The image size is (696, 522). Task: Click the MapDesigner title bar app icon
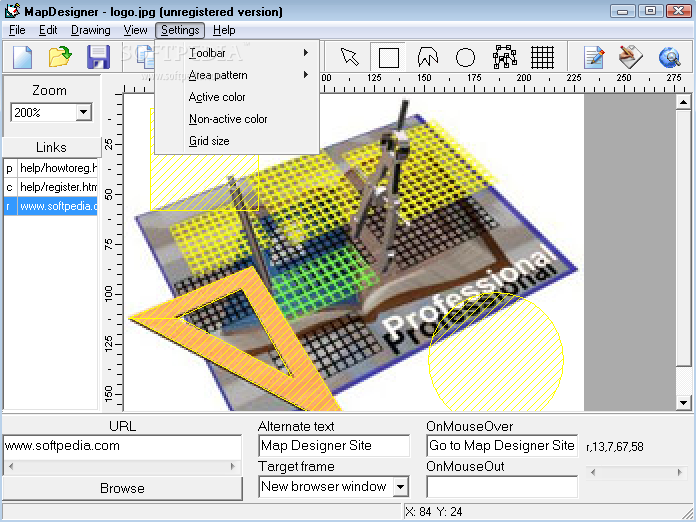(12, 11)
